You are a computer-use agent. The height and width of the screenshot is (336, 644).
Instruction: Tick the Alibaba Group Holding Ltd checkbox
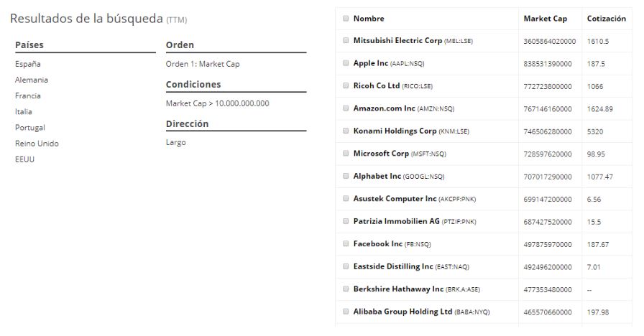click(346, 312)
